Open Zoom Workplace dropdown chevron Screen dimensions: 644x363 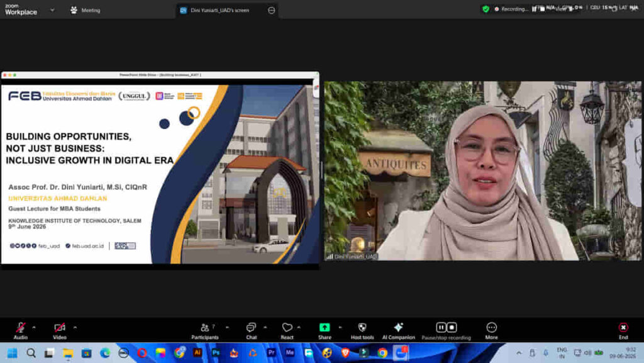pos(52,10)
